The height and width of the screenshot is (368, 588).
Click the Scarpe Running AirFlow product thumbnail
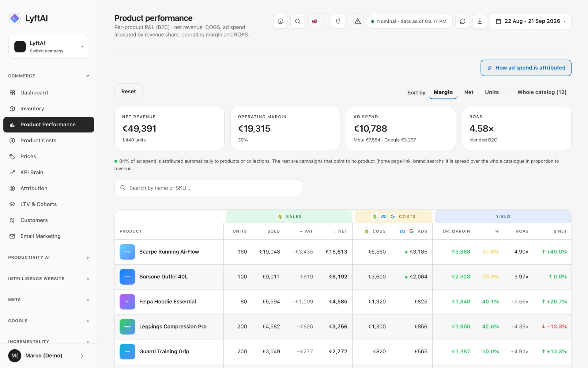[x=127, y=252]
